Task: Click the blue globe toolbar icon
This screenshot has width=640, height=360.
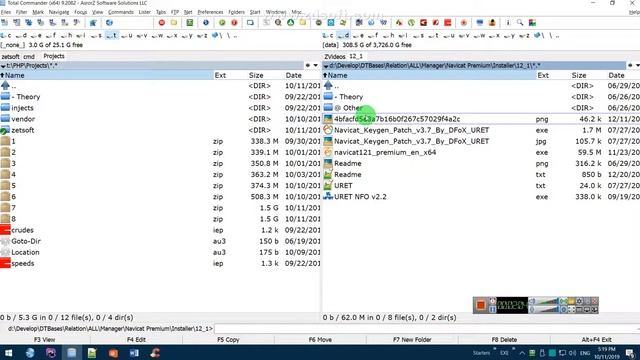Action: pyautogui.click(x=109, y=23)
